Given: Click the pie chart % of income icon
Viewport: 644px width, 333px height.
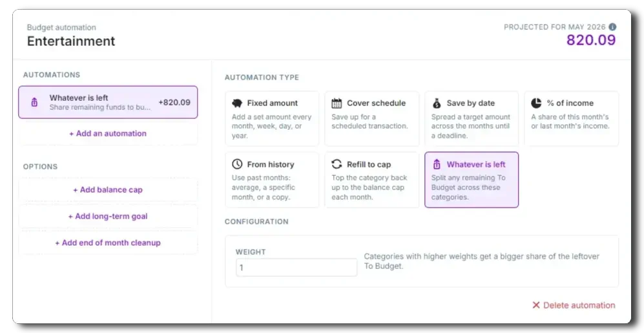Looking at the screenshot, I should (x=536, y=103).
